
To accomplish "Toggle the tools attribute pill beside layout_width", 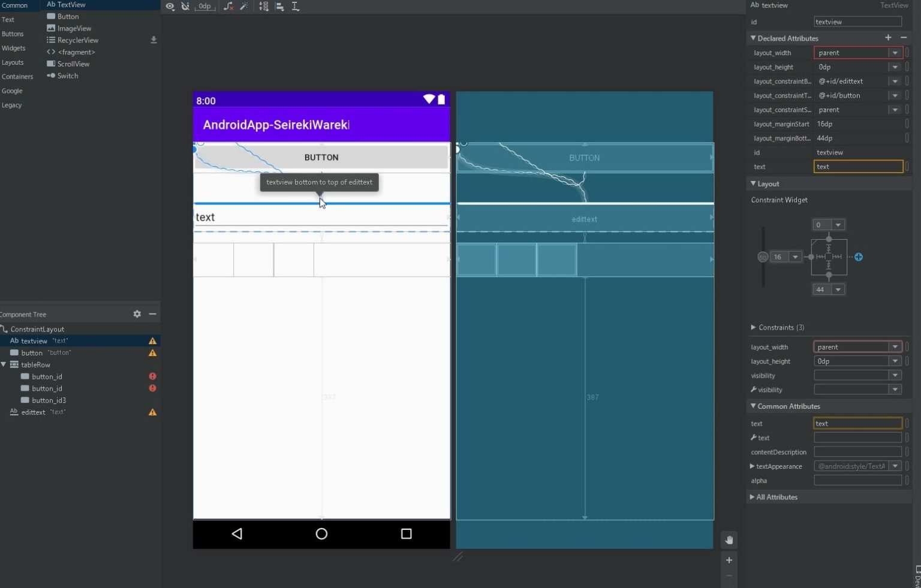I will (x=907, y=52).
